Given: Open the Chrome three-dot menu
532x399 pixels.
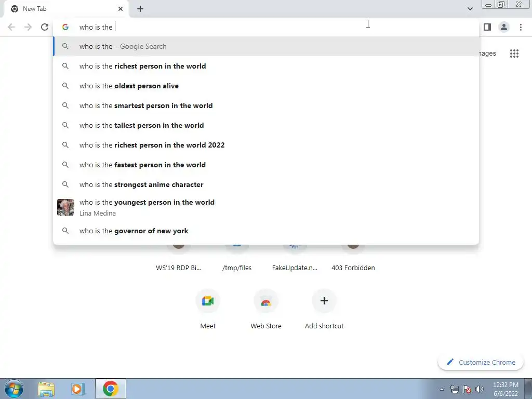Looking at the screenshot, I should [521, 27].
